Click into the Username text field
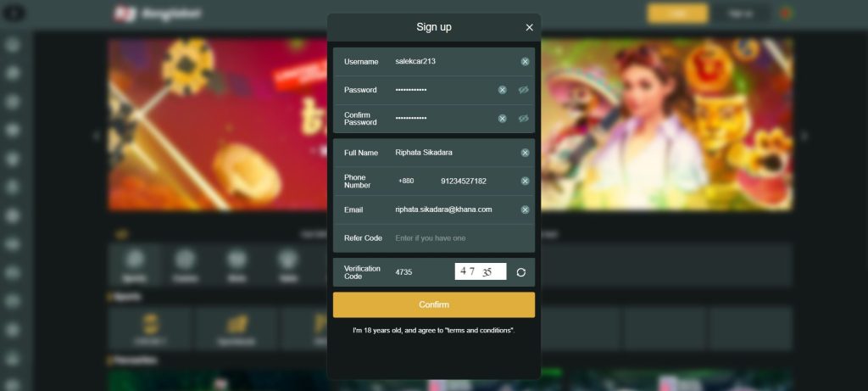Image resolution: width=868 pixels, height=391 pixels. (455, 61)
